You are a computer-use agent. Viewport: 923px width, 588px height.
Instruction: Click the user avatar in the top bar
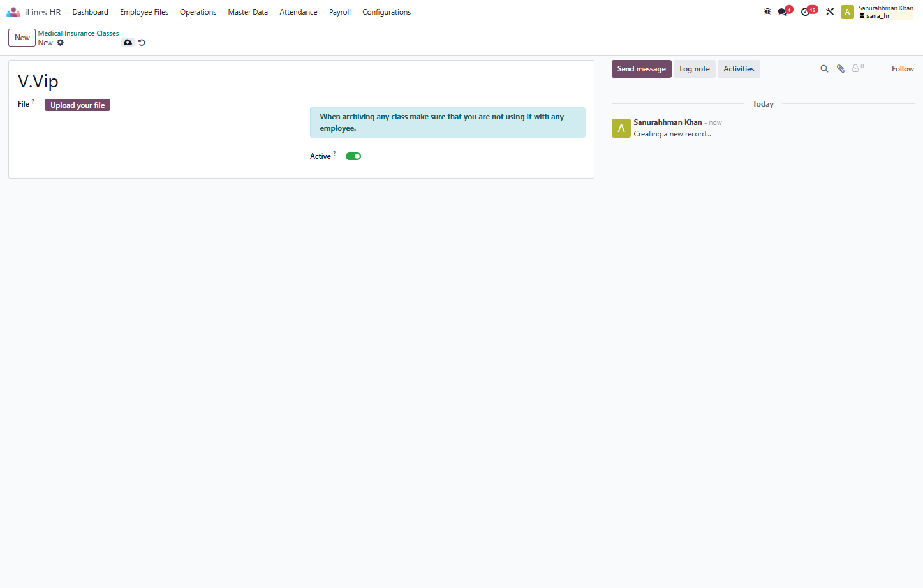847,12
